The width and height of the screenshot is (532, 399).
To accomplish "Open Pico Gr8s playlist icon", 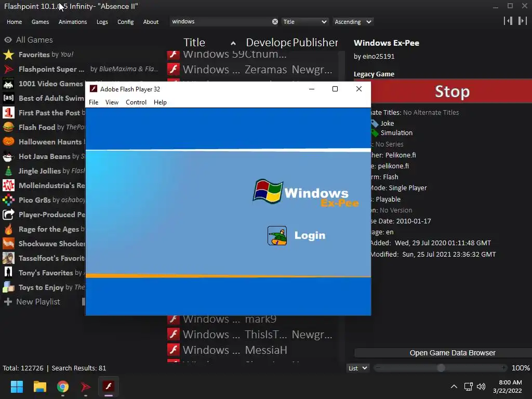I will point(8,200).
